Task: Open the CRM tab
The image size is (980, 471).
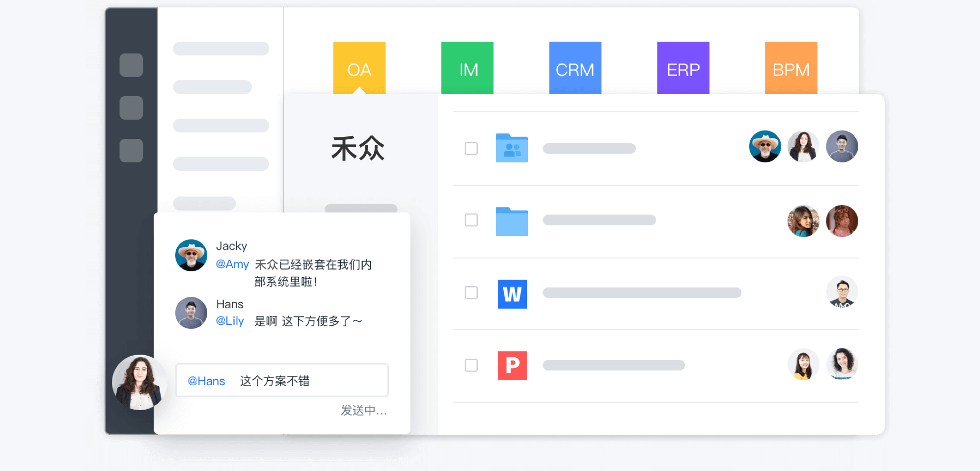Action: (x=575, y=68)
